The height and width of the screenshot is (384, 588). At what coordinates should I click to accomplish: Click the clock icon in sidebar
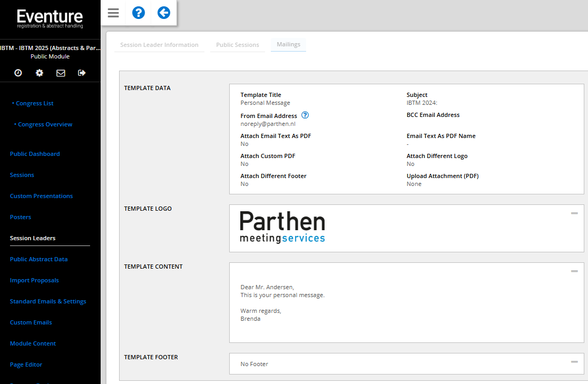pyautogui.click(x=18, y=73)
